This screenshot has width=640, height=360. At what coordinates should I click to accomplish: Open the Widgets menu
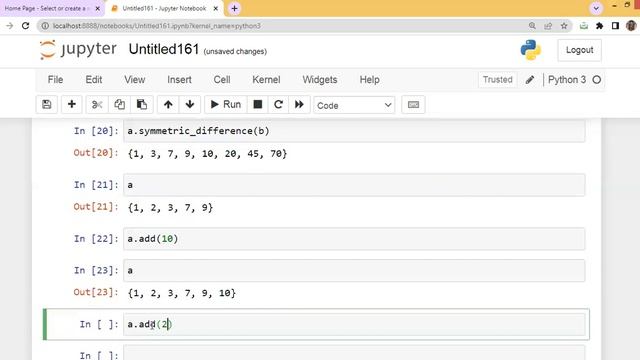(320, 80)
